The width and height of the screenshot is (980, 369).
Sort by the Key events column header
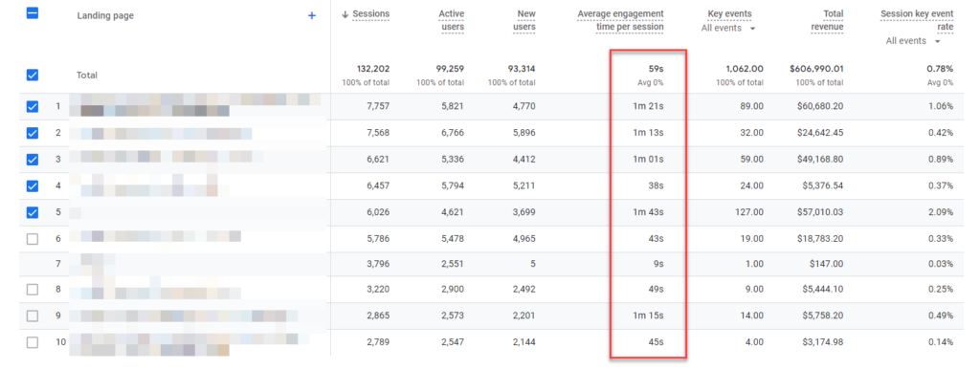(x=730, y=13)
